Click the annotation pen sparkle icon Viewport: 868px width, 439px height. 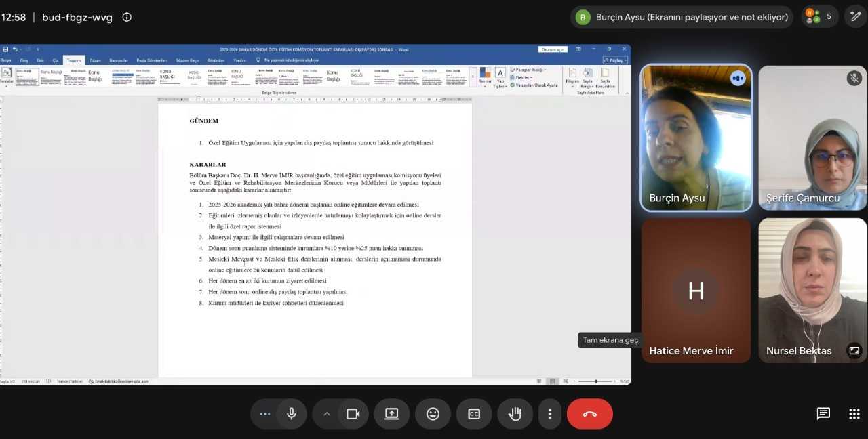856,17
